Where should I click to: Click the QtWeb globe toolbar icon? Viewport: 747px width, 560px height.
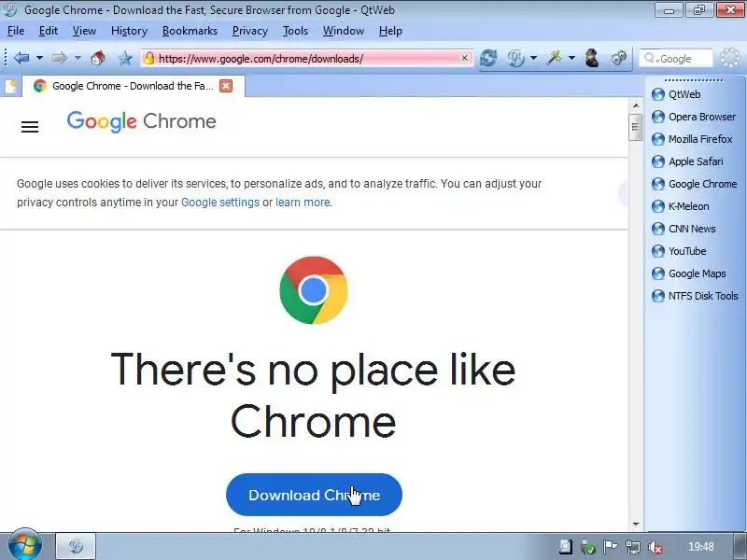(x=516, y=58)
